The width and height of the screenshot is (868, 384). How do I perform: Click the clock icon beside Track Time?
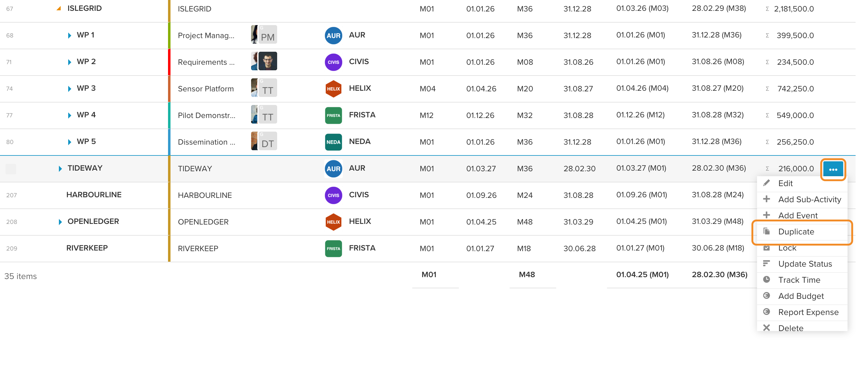coord(766,279)
